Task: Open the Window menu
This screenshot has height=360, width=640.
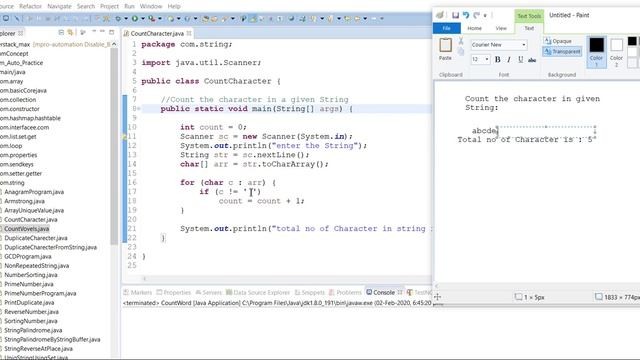Action: (x=151, y=6)
